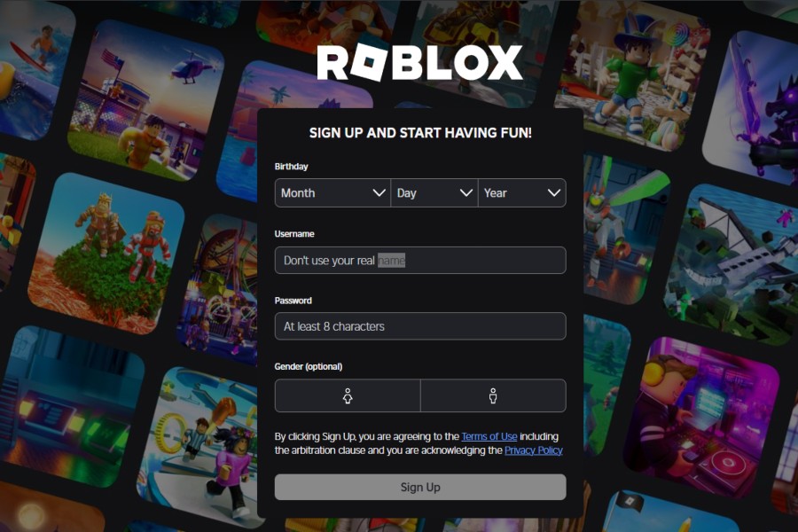Open the Year birthday dropdown
The height and width of the screenshot is (532, 798).
[522, 193]
